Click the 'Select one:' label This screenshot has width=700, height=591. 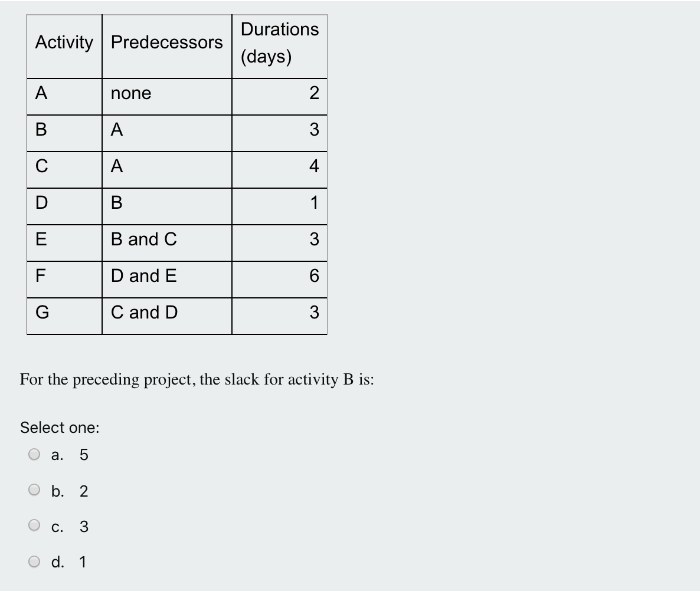[x=60, y=427]
